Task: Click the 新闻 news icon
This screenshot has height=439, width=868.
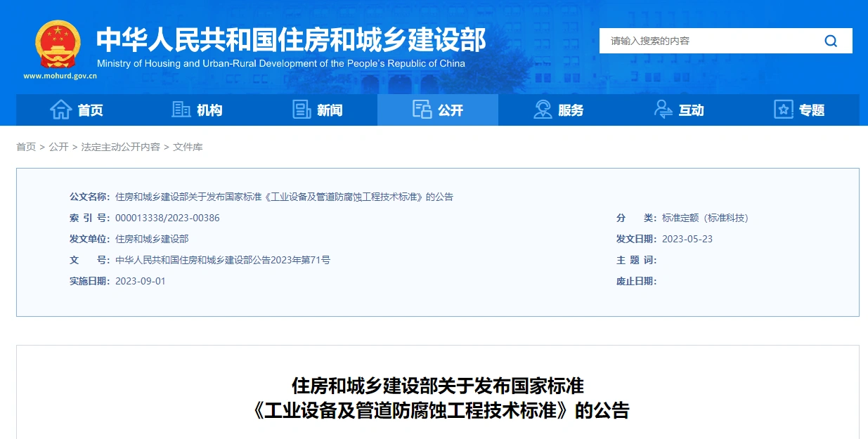Action: (x=302, y=110)
